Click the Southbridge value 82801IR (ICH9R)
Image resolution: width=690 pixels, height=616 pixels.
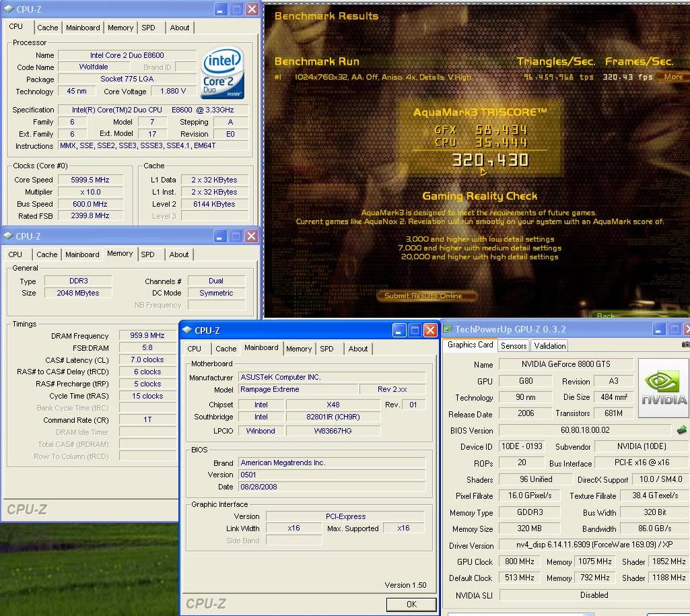point(333,417)
